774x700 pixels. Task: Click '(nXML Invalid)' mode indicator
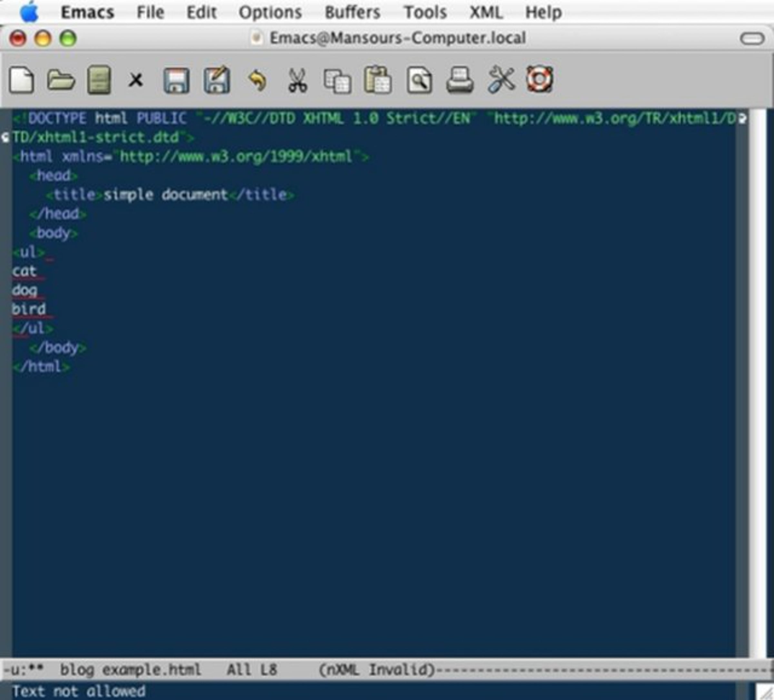(x=377, y=670)
